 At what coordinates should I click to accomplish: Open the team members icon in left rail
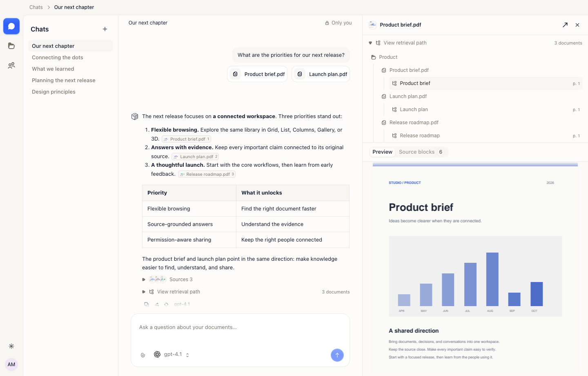(x=11, y=65)
